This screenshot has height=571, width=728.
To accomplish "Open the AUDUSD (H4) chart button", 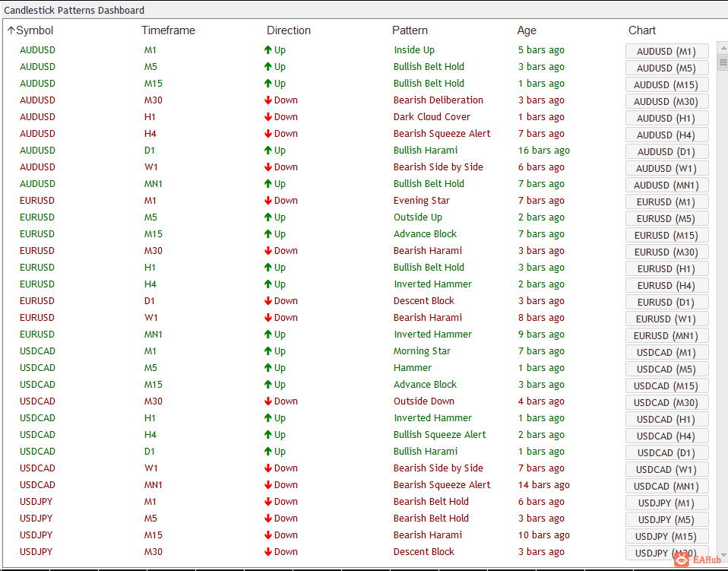I will (x=666, y=135).
